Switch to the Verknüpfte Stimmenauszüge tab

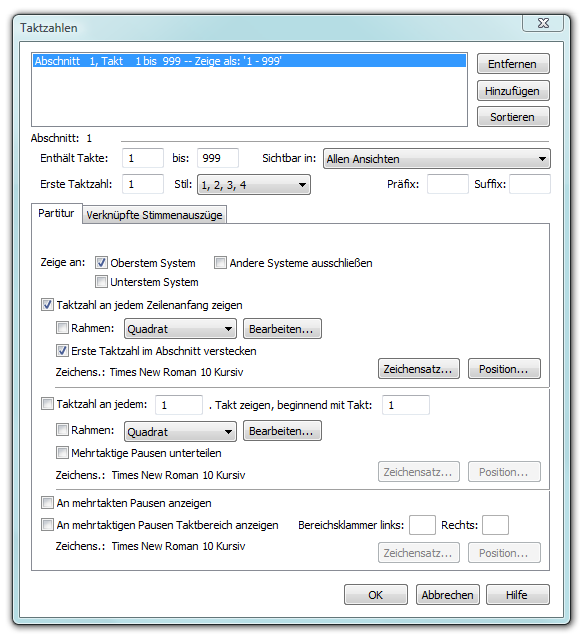[x=154, y=215]
